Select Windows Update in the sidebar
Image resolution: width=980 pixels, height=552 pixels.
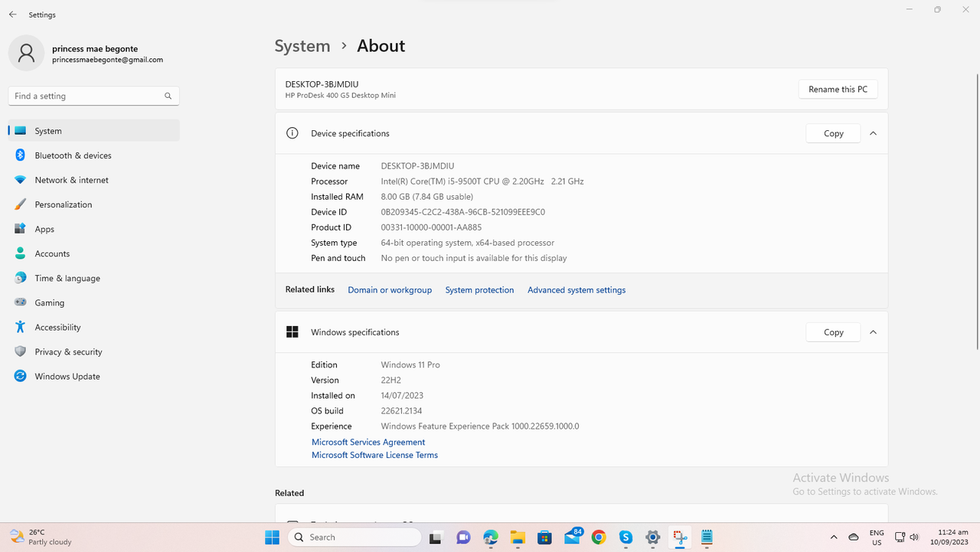pos(67,376)
